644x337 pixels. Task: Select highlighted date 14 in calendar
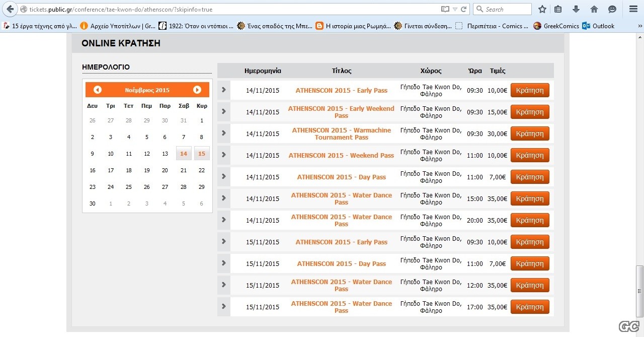pos(184,154)
